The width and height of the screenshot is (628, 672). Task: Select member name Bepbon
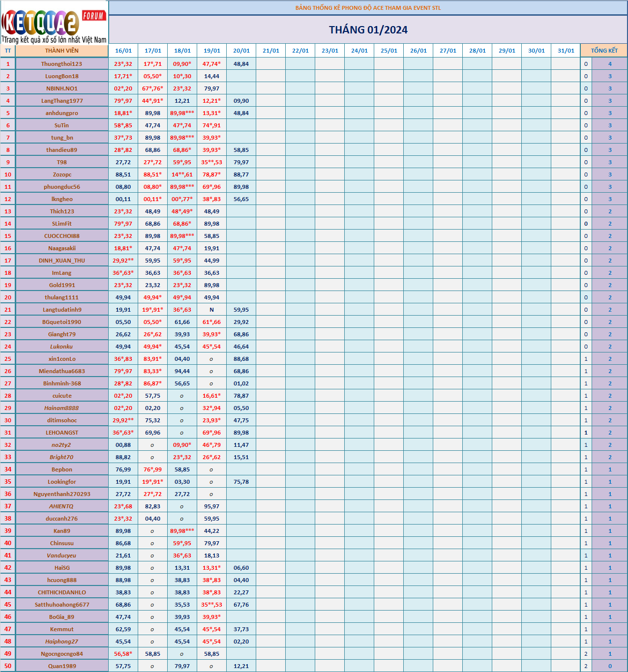pos(62,469)
